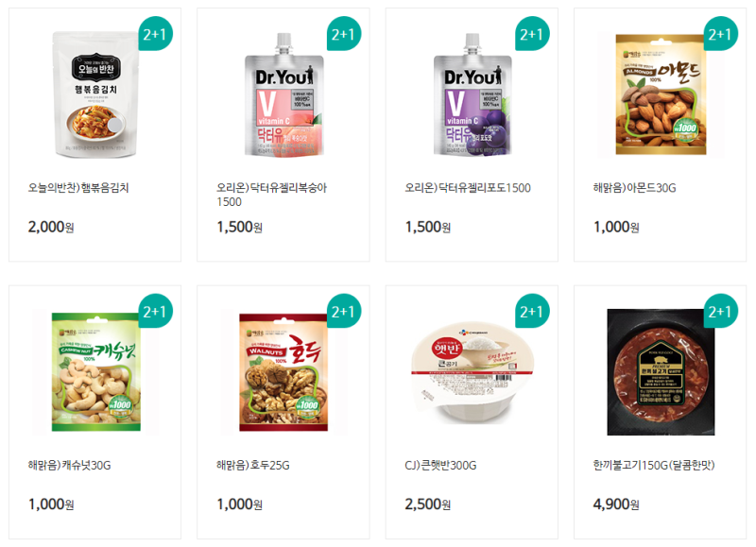
Task: Open the 한끼불고기 package image
Action: [661, 372]
